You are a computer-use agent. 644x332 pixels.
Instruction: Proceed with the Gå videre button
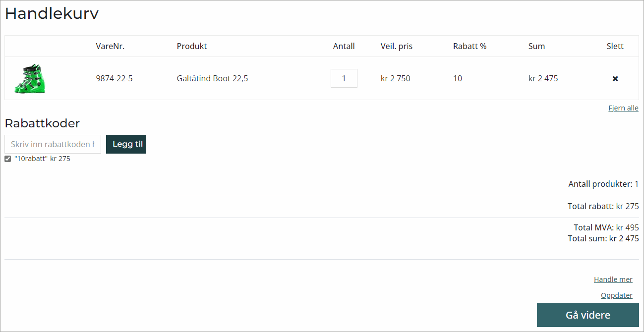click(x=587, y=315)
